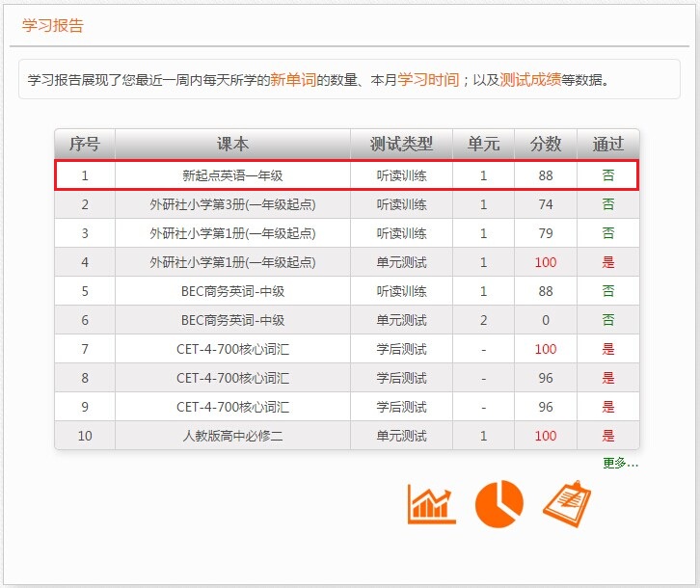Open the clipboard test report icon

tap(567, 504)
